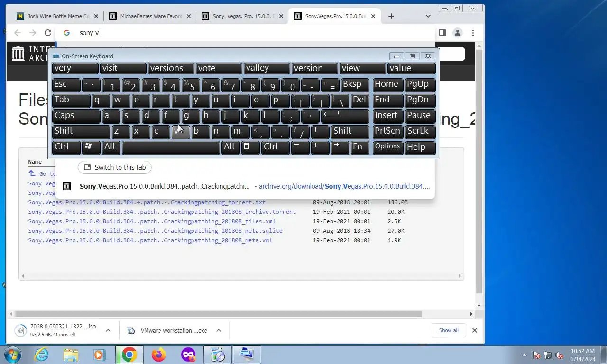Tap the left arrow key
This screenshot has height=364, width=607.
300,147
